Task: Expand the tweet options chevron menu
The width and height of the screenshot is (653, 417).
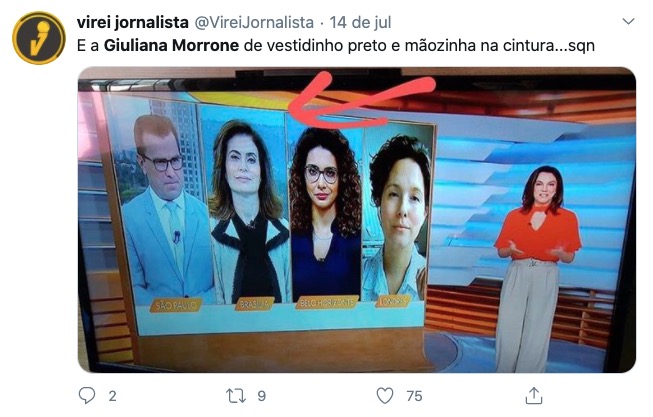Action: [628, 21]
